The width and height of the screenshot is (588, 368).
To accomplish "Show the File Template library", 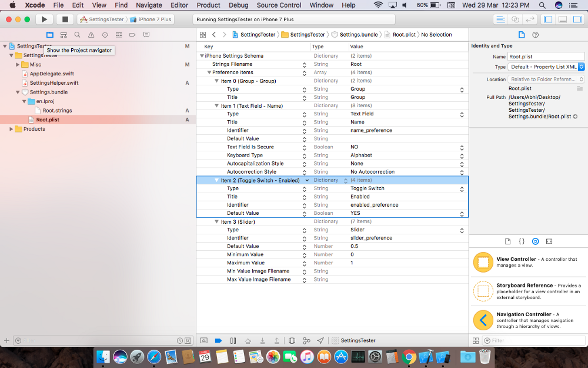I will click(507, 241).
